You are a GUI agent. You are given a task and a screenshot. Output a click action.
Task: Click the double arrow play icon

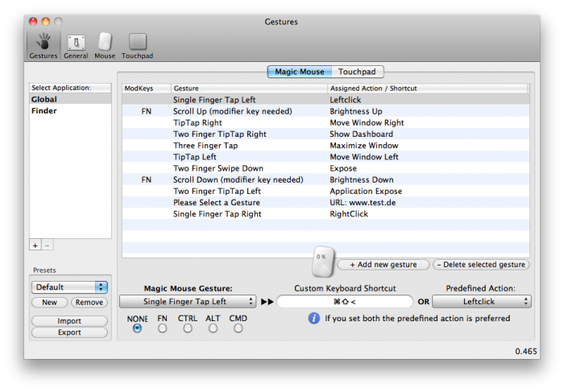(x=267, y=302)
